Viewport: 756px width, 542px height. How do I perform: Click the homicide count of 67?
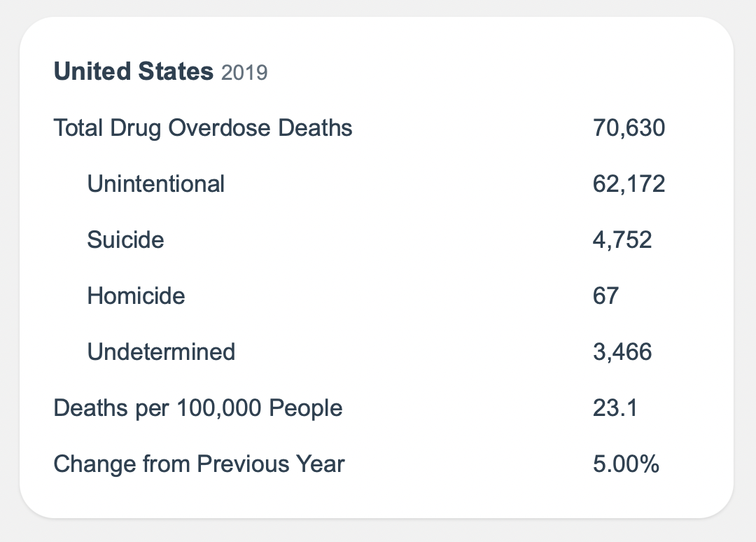[605, 296]
